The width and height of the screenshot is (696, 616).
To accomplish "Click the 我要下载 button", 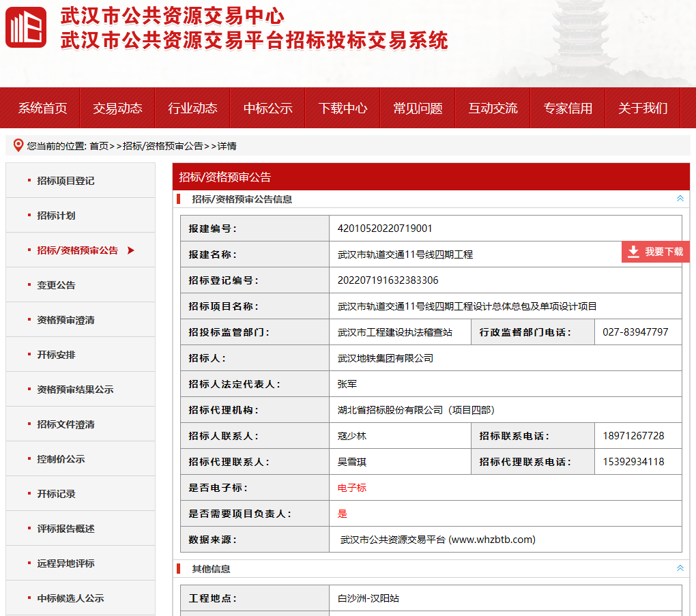I will [656, 252].
